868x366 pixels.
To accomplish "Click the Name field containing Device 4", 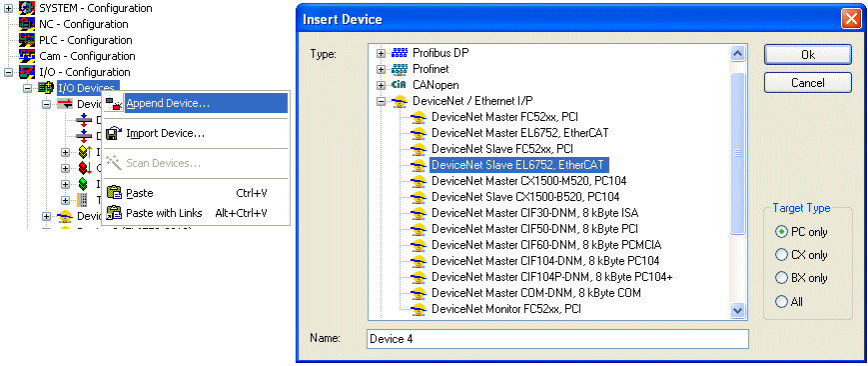I will 557,339.
